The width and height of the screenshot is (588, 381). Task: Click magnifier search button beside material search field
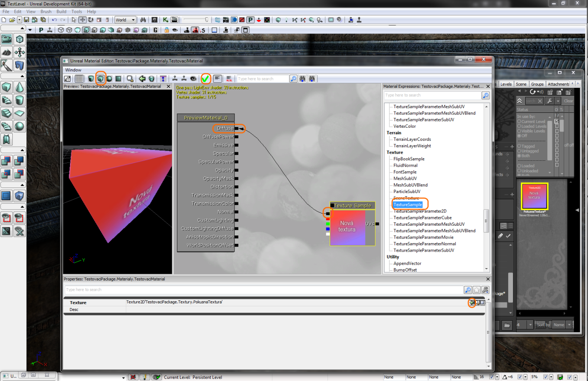(293, 78)
